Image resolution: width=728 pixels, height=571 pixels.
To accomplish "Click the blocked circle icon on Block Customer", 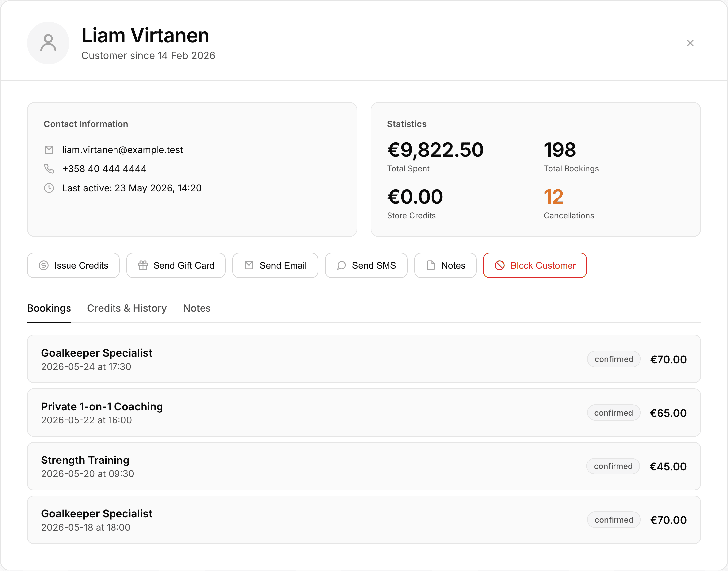I will [500, 265].
